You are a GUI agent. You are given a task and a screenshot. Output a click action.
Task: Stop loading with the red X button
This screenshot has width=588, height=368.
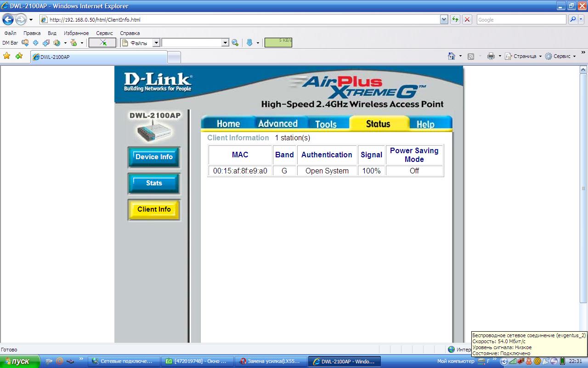click(x=467, y=20)
